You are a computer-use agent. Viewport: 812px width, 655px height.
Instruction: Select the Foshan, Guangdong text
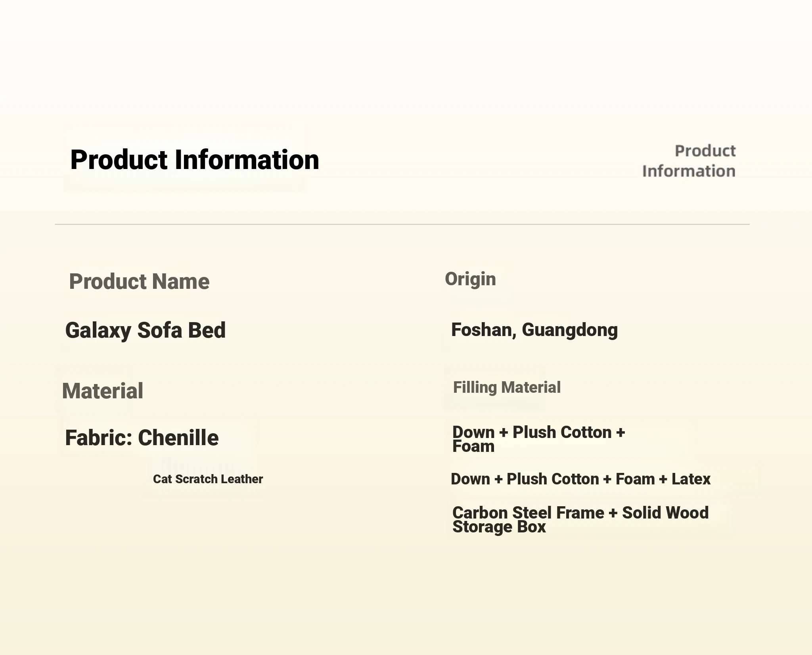534,330
